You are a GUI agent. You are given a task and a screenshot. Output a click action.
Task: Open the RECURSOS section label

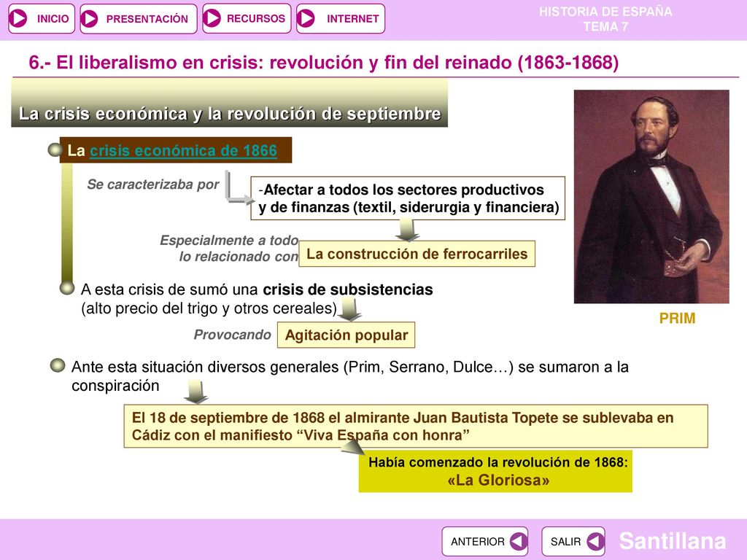256,18
